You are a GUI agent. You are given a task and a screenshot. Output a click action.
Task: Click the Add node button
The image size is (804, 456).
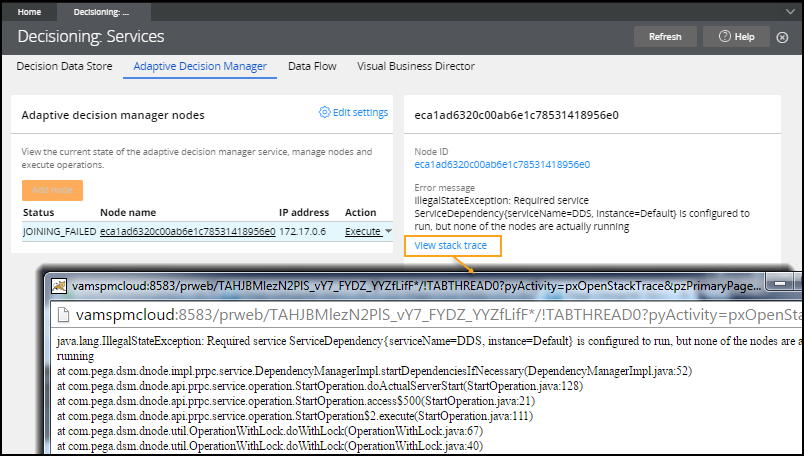coord(52,190)
